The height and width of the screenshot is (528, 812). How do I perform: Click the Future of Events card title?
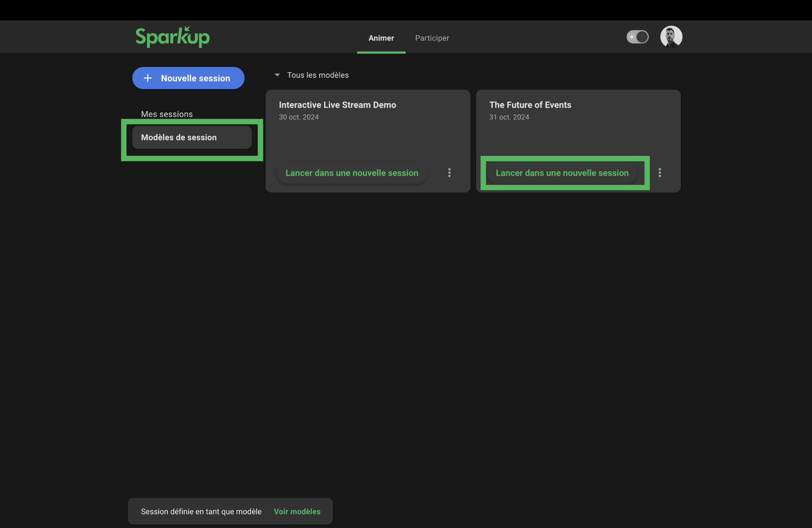[530, 105]
